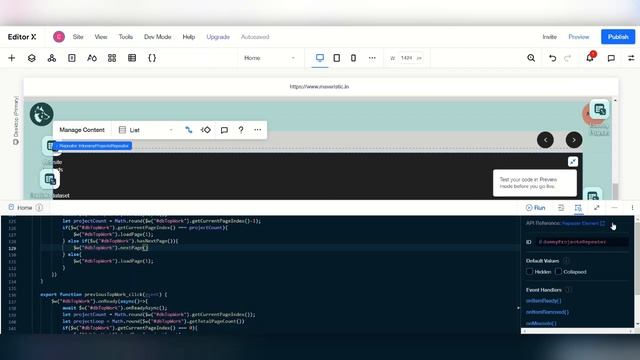Run the code with Run button

(536, 208)
